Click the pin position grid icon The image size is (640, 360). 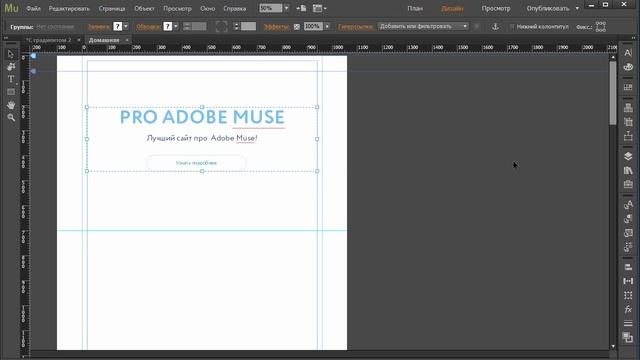(x=601, y=27)
